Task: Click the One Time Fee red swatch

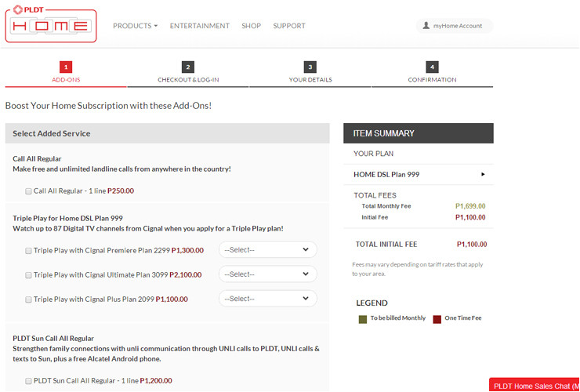Action: click(x=437, y=319)
